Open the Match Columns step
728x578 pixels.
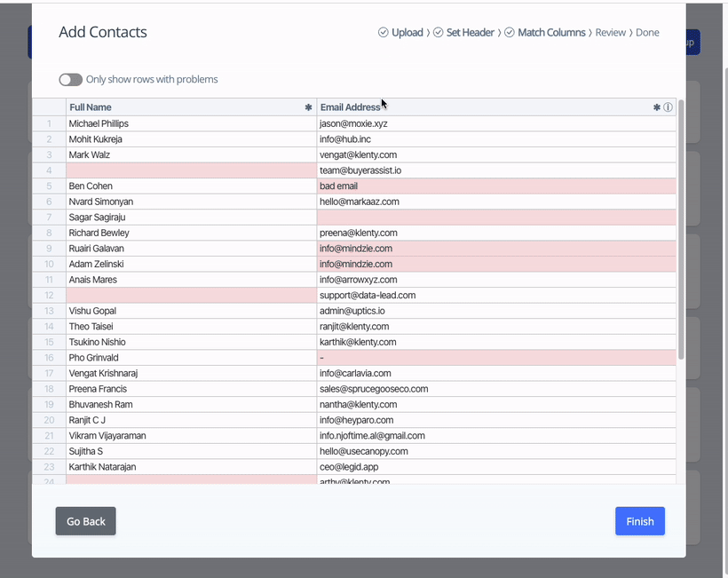coord(552,32)
